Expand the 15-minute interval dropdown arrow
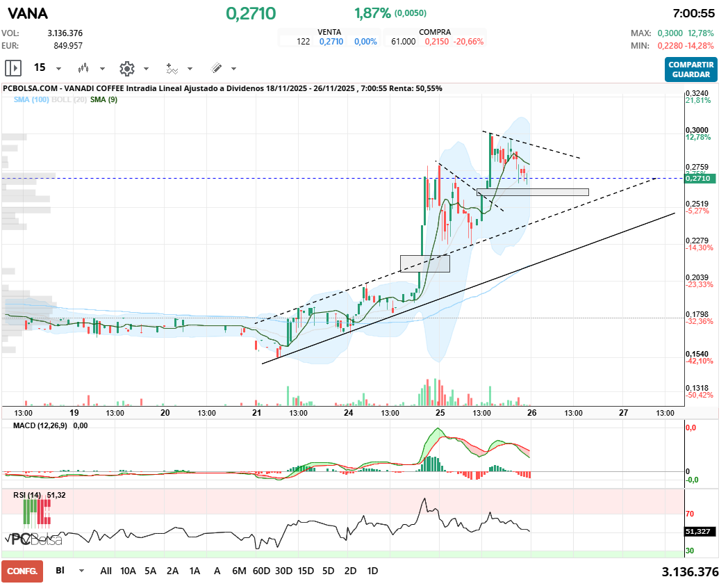 pos(58,69)
